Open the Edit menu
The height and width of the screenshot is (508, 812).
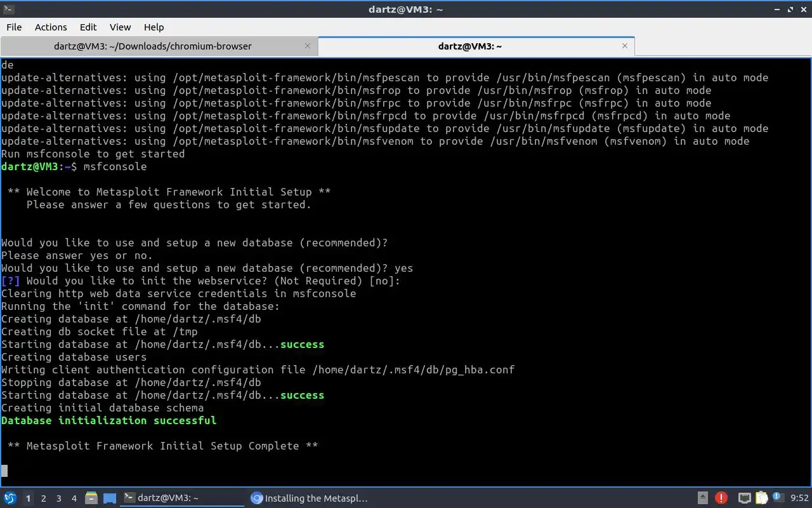tap(88, 27)
